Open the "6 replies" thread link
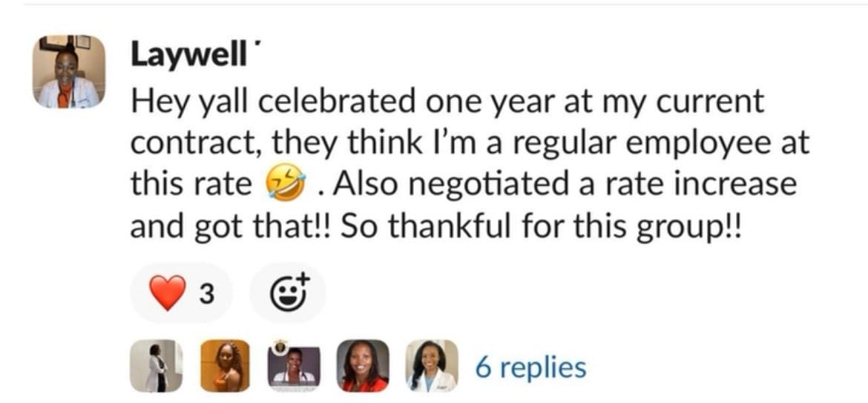The width and height of the screenshot is (868, 403). (x=530, y=367)
